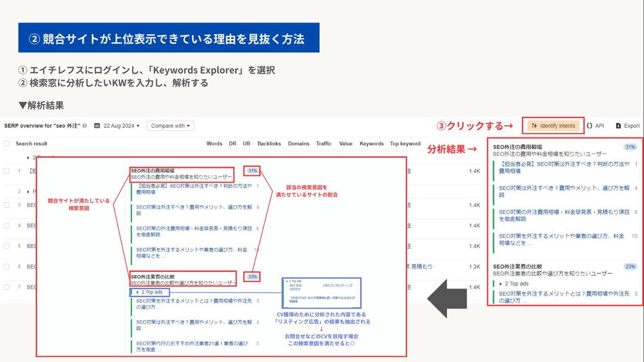Toggle the select-all checkbox in the header
Screen dimensions: 644x362
point(6,144)
